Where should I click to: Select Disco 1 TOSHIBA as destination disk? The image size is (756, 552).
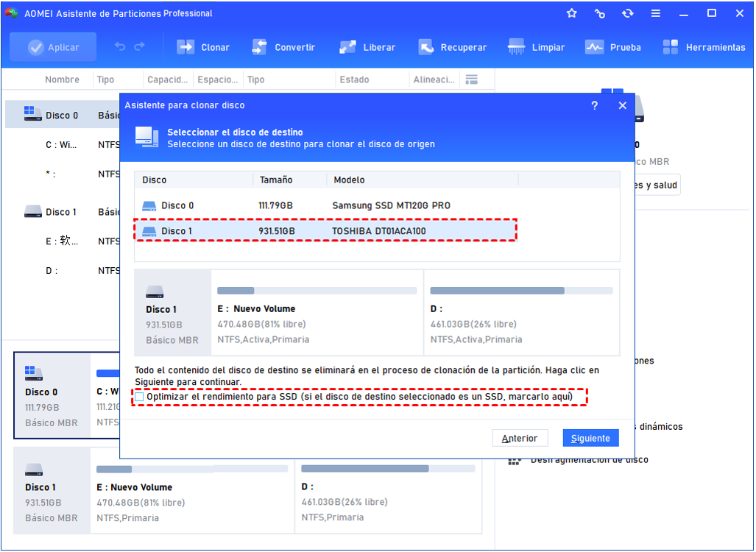pyautogui.click(x=324, y=231)
